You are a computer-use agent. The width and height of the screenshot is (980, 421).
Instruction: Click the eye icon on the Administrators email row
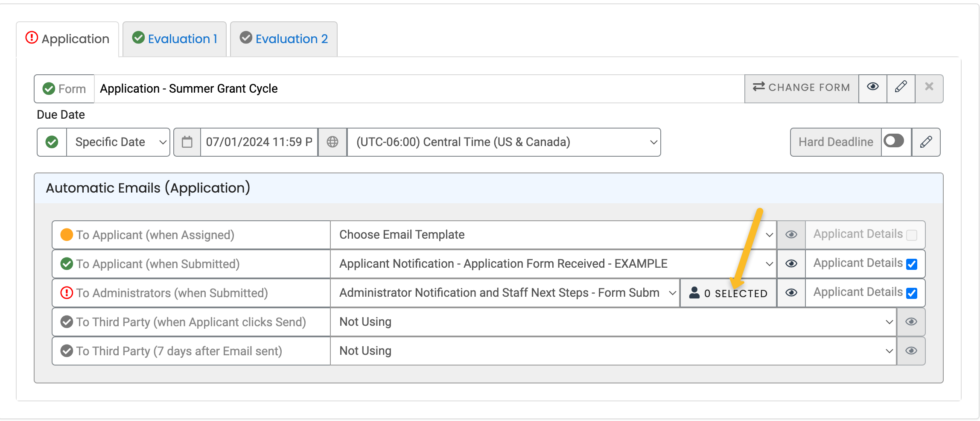[790, 293]
